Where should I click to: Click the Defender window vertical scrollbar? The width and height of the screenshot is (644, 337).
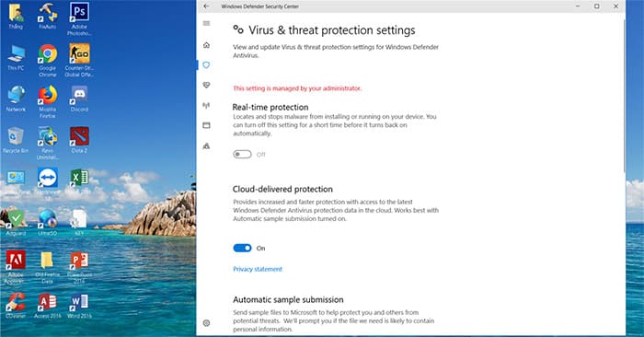(x=624, y=95)
